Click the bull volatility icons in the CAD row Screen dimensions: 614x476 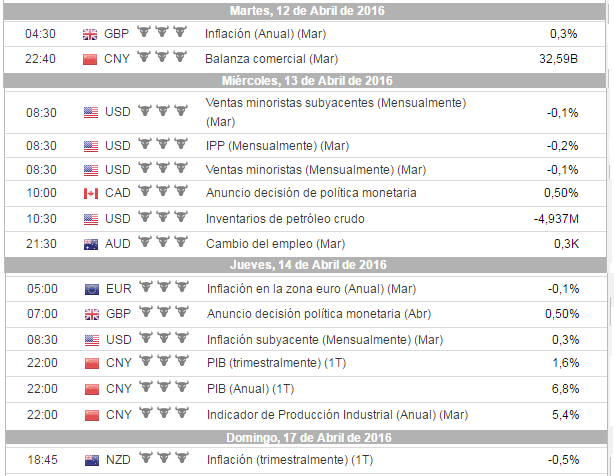tap(163, 191)
